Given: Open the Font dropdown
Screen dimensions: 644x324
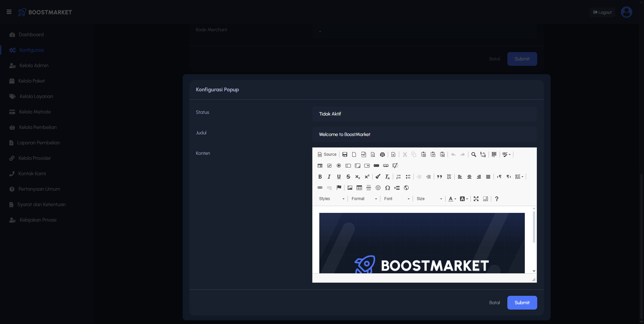Looking at the screenshot, I should coord(397,199).
